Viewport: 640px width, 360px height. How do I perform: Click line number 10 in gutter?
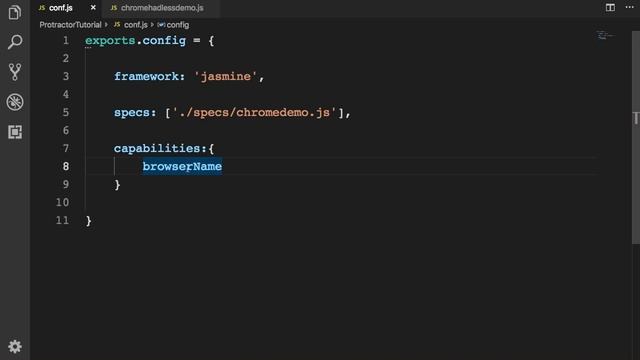(62, 202)
